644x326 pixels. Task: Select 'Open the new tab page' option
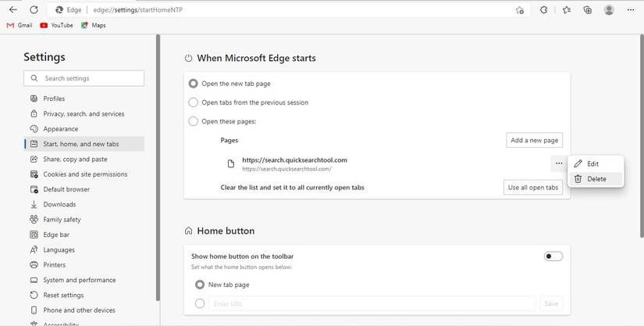(194, 84)
